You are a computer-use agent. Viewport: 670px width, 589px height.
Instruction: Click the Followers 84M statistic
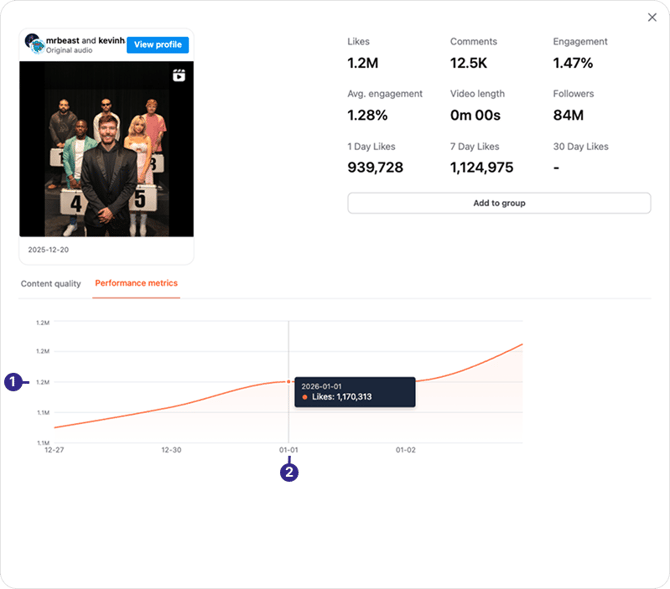(x=568, y=115)
